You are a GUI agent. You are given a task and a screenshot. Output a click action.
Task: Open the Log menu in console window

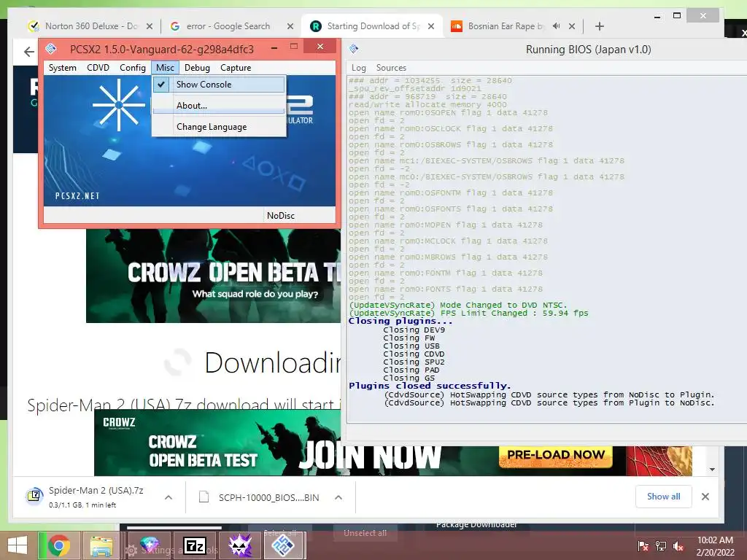coord(358,68)
